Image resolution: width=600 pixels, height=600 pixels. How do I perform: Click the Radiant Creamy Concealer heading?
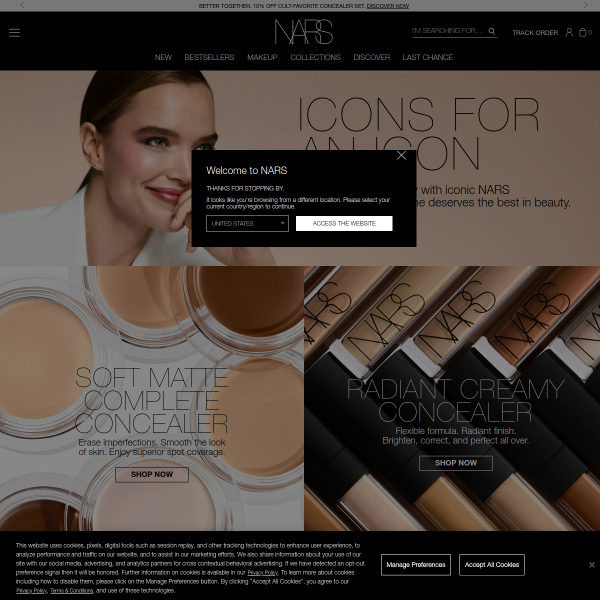click(x=455, y=400)
